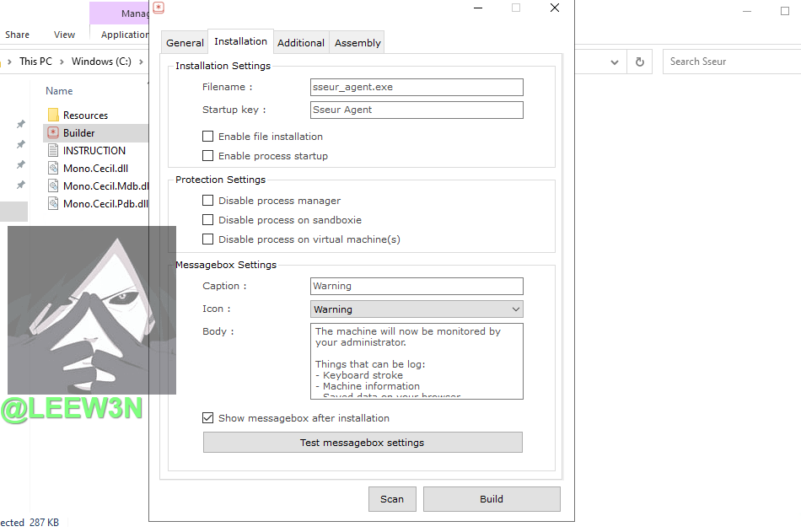The image size is (801, 532).
Task: Click the Explorer refresh icon
Action: [x=639, y=62]
